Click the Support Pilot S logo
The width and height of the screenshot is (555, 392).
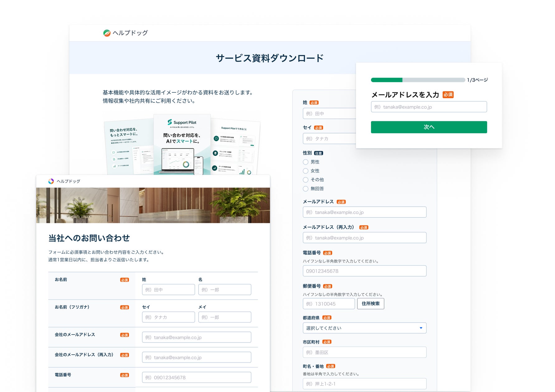point(170,122)
